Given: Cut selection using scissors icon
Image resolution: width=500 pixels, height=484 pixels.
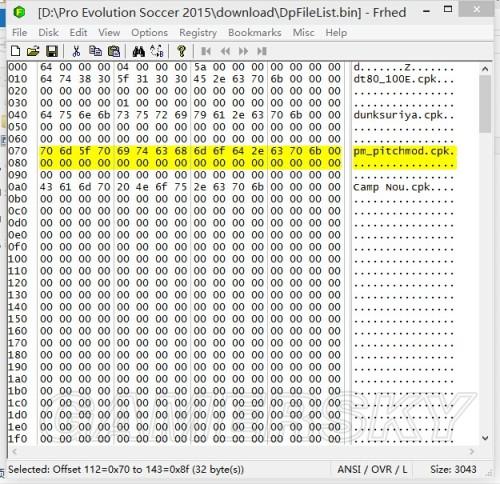Looking at the screenshot, I should click(x=76, y=51).
